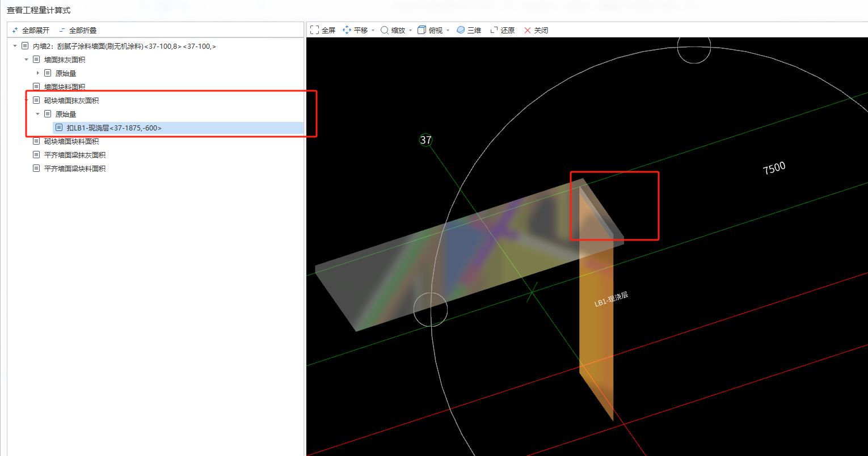Image resolution: width=868 pixels, height=456 pixels.
Task: Click axis bubble 37 in the viewport
Action: [x=426, y=140]
